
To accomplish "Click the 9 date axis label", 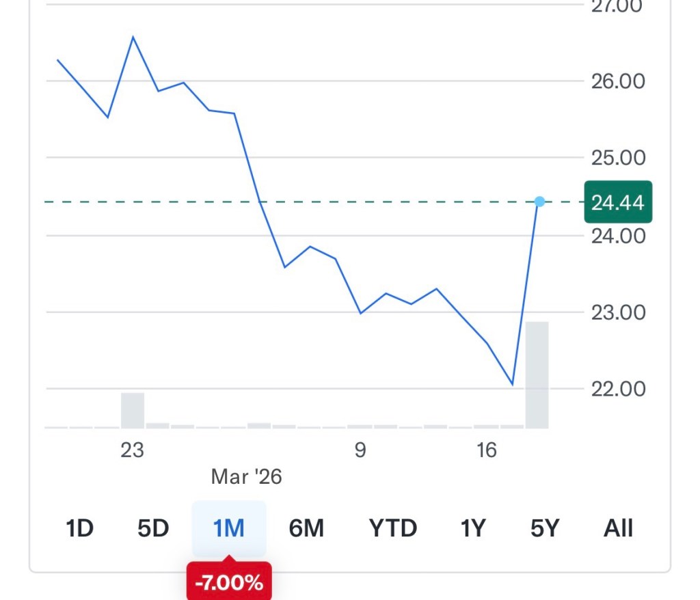I will click(x=360, y=450).
